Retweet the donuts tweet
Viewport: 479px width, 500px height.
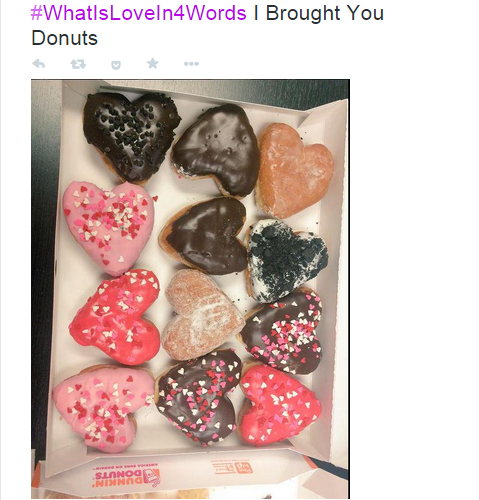pos(78,64)
